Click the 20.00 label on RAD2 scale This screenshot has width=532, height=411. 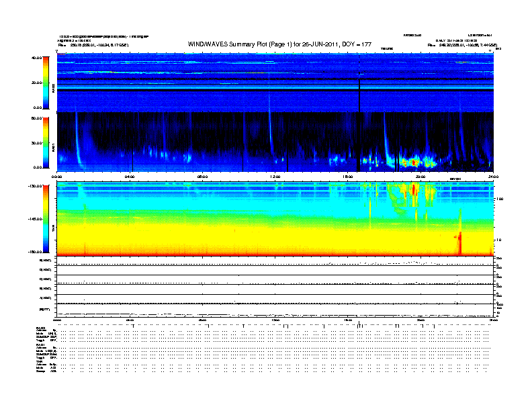[36, 83]
